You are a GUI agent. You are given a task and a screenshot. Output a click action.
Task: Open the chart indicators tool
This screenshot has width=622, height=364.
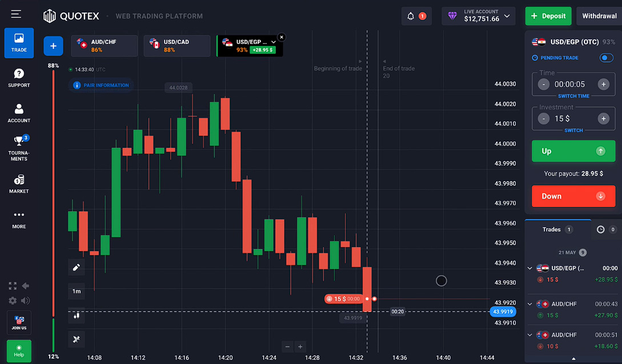pos(76,339)
